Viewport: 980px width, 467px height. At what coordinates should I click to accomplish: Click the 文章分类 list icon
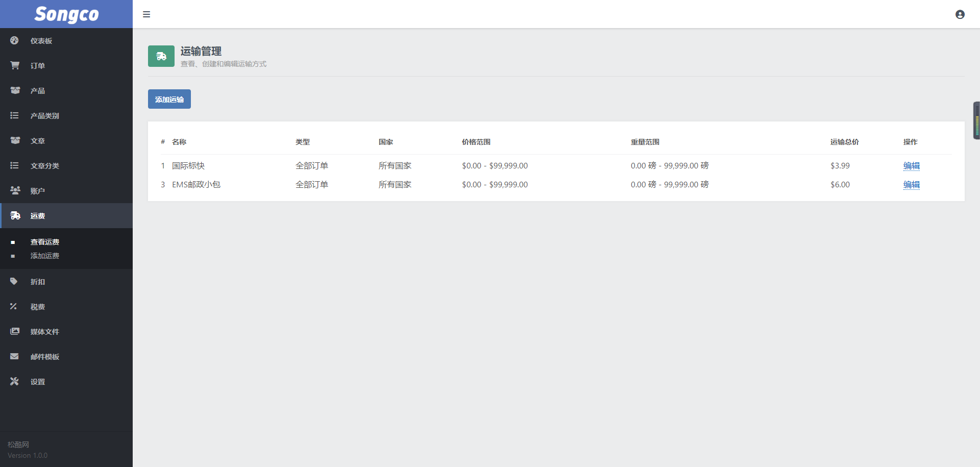tap(14, 165)
